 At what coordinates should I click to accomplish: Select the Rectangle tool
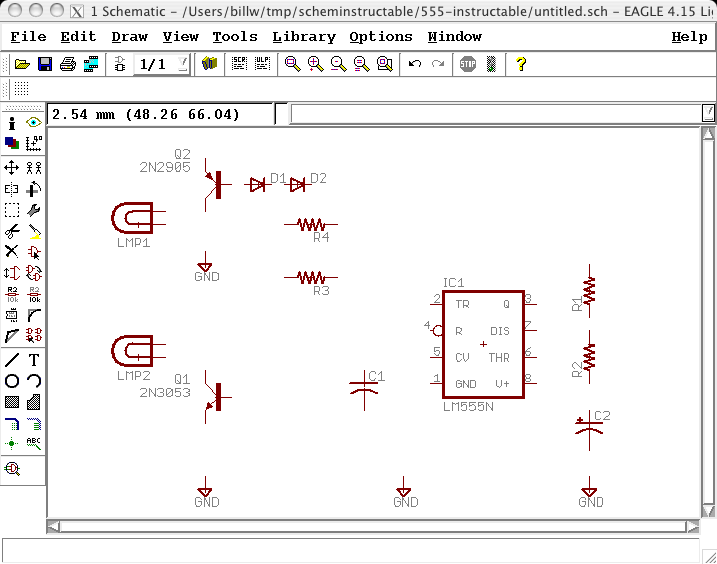pyautogui.click(x=12, y=402)
